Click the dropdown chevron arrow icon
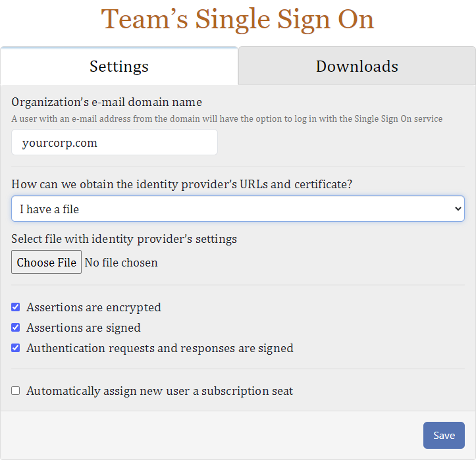 point(458,209)
